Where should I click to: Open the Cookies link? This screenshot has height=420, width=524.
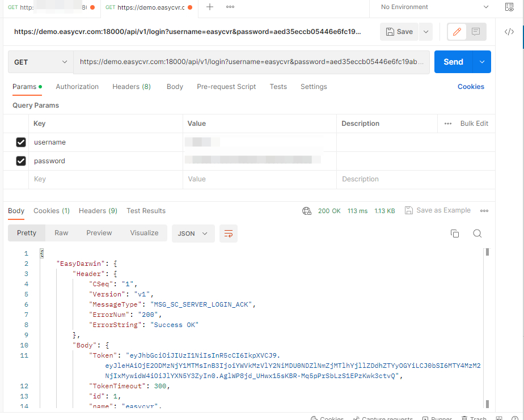[471, 87]
